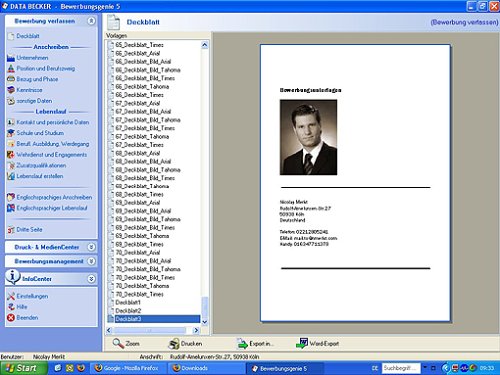Click the Bezug und Phase icon
Viewport: 500px width, 375px height.
pos(11,79)
